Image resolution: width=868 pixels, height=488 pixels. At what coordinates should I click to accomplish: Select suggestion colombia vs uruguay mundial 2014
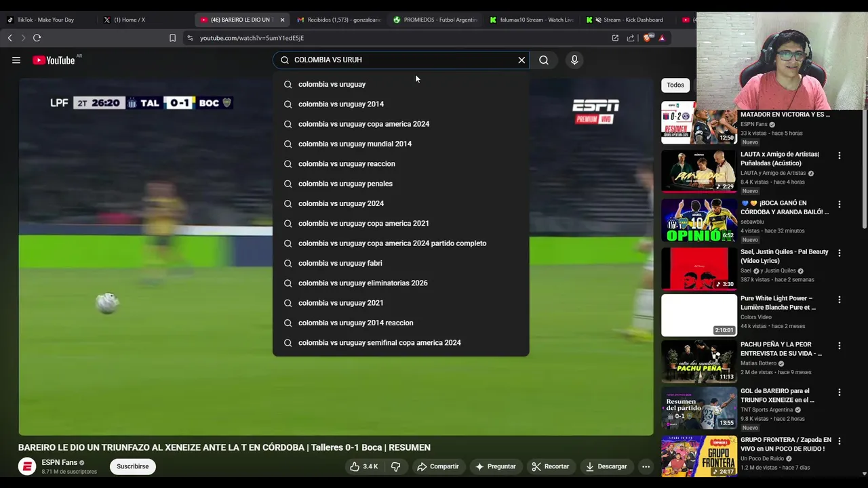coord(401,144)
